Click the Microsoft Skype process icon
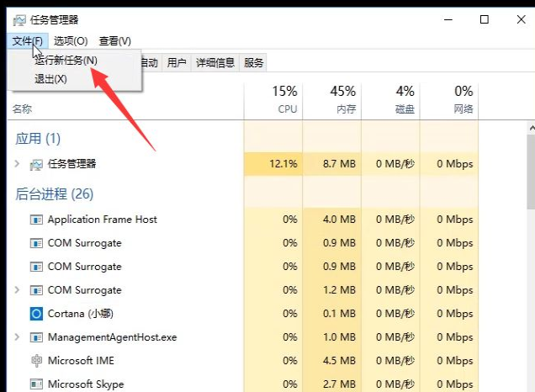The image size is (535, 392). (36, 384)
